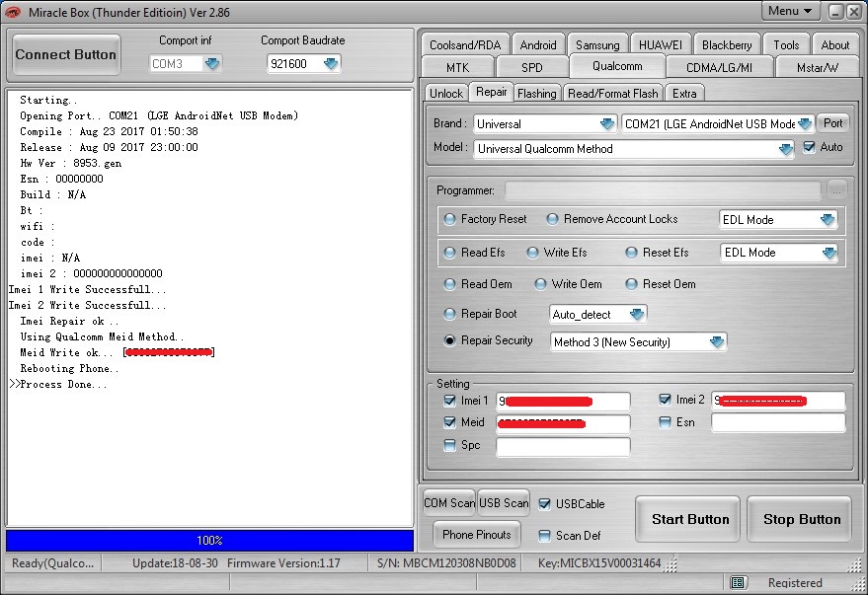Open the Comport inf COM3 dropdown
Screen dimensions: 868x595
(212, 63)
